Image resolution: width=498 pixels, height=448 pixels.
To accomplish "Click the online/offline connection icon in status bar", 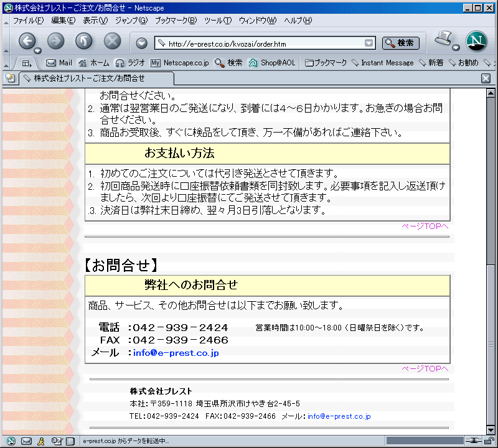I will [x=474, y=441].
